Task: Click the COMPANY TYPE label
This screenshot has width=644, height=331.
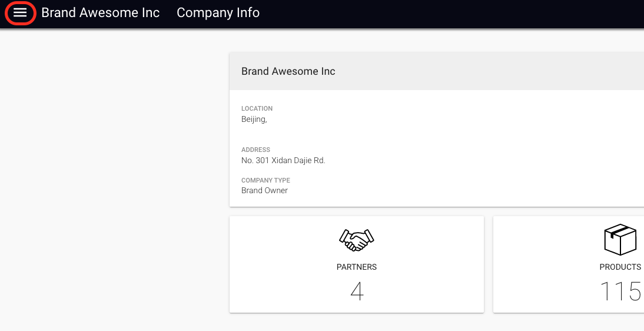Action: tap(265, 180)
